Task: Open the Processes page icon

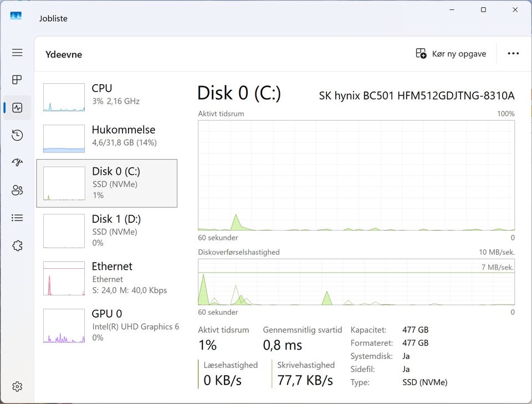Action: 17,80
